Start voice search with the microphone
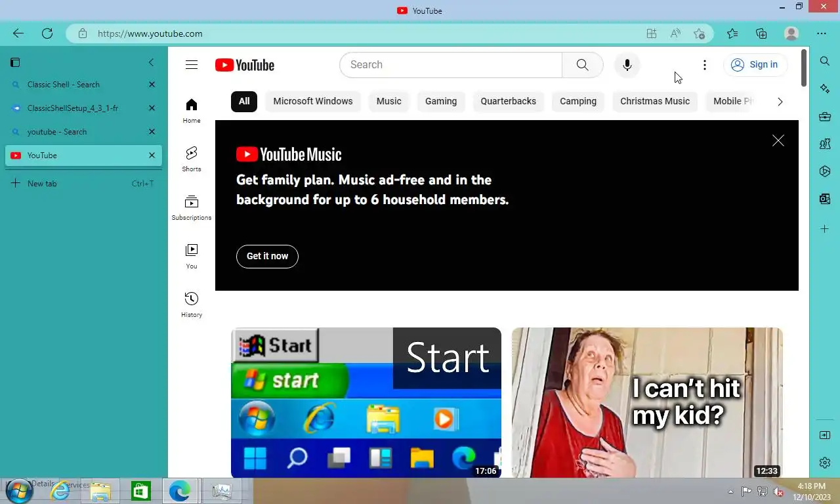840x504 pixels. coord(627,65)
